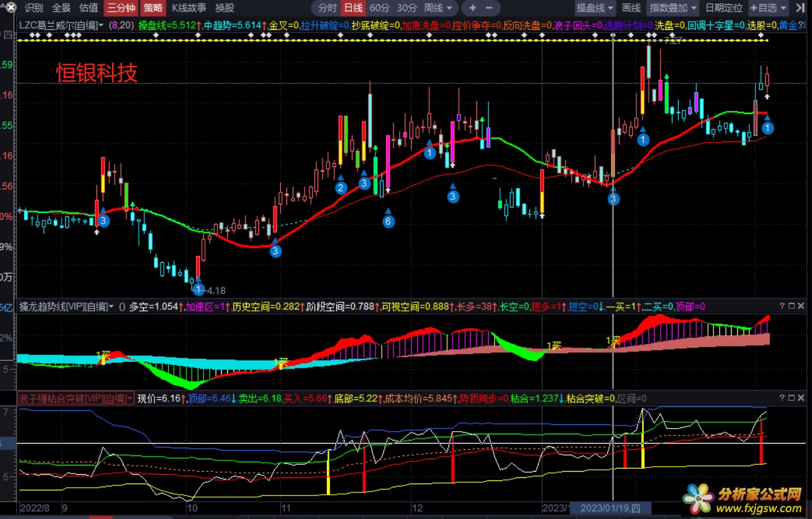Maximize the 浪子缠粘合突破 indicator panel
The image size is (812, 519).
click(792, 398)
